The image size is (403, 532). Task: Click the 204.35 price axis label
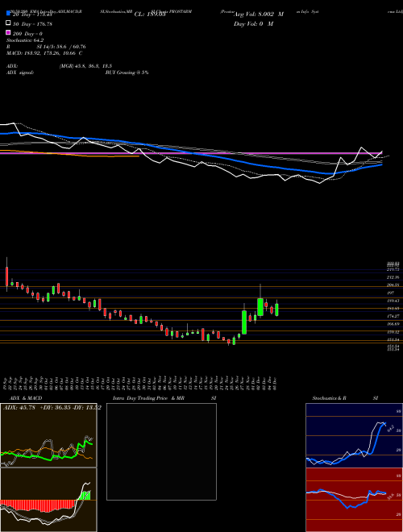click(x=393, y=285)
